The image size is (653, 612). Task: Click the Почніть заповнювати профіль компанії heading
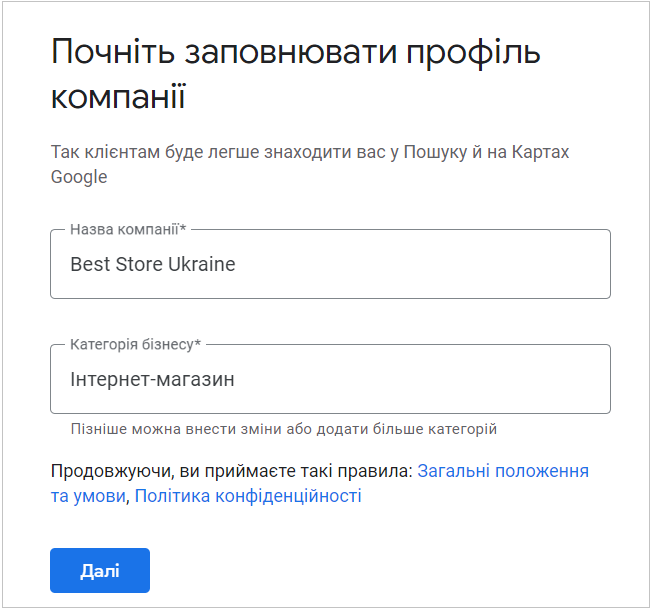(x=295, y=75)
